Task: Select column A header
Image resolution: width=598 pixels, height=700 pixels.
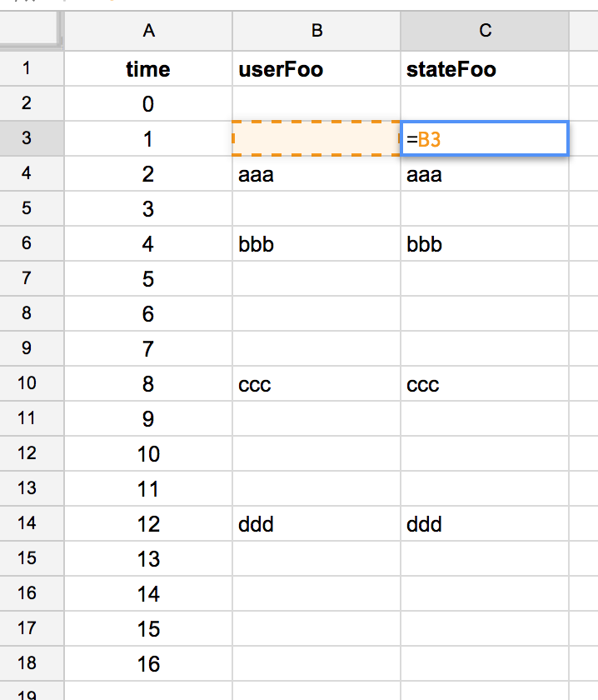Action: 148,31
